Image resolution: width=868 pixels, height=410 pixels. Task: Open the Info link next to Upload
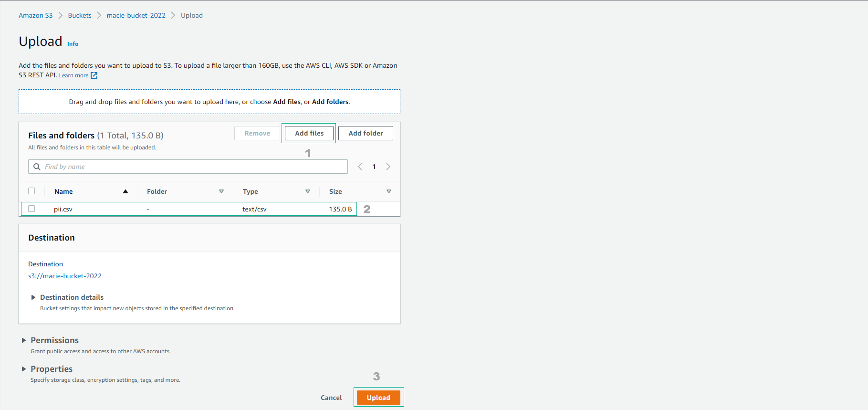(x=73, y=44)
